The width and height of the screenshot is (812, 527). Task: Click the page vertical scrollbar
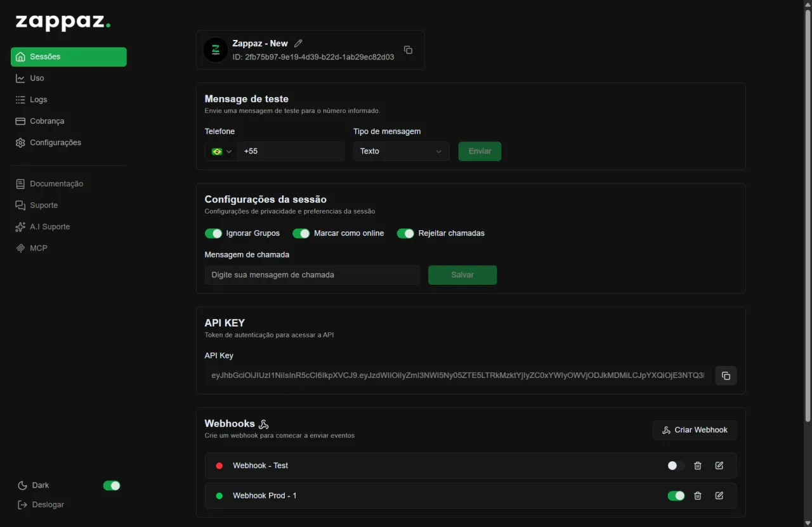point(808,216)
